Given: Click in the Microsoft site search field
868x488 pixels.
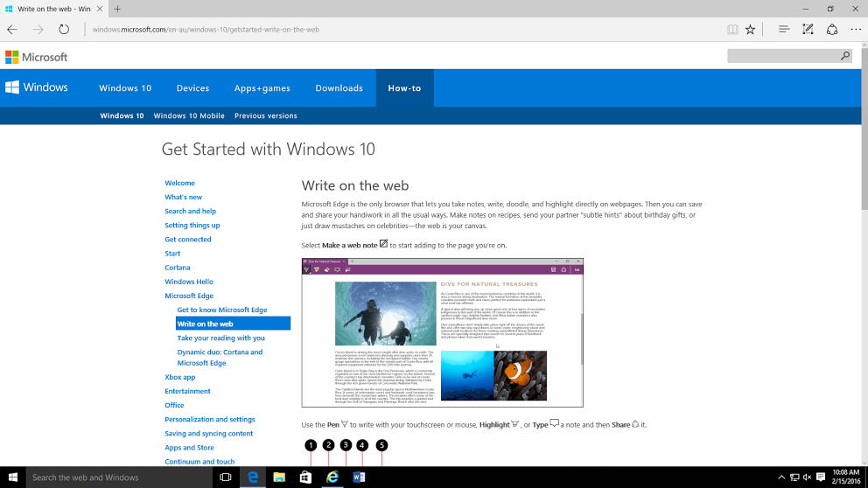Looking at the screenshot, I should tap(783, 56).
